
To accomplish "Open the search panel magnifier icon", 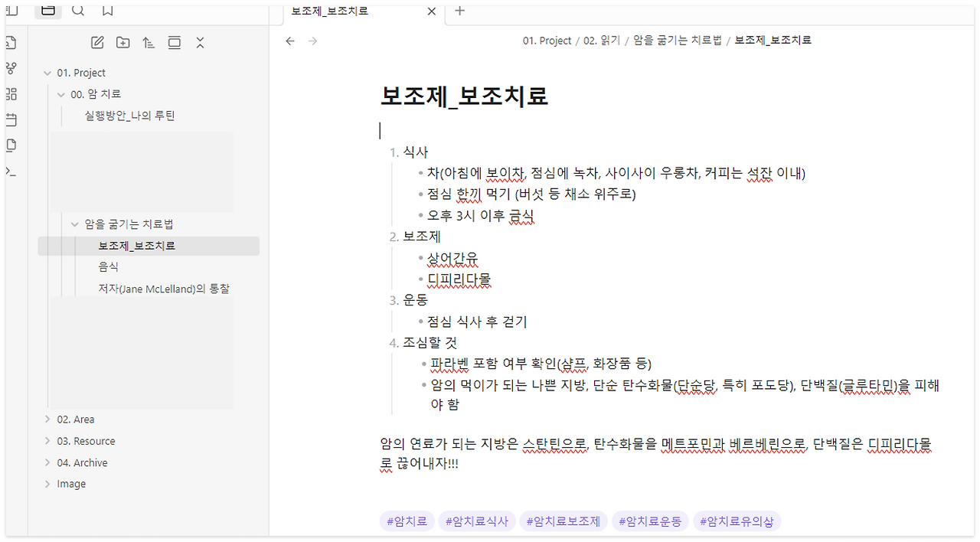I will click(x=78, y=10).
